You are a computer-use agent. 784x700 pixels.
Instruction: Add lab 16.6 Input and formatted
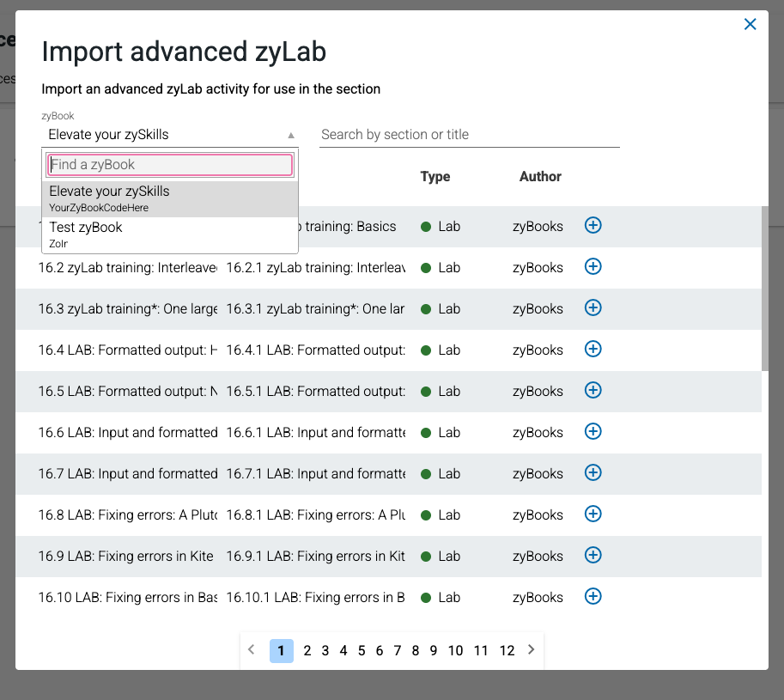point(593,431)
